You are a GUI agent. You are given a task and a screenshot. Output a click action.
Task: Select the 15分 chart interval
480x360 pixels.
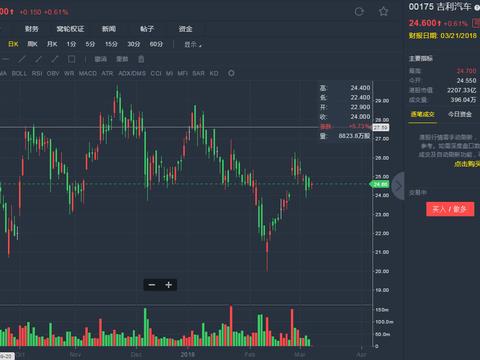[111, 44]
